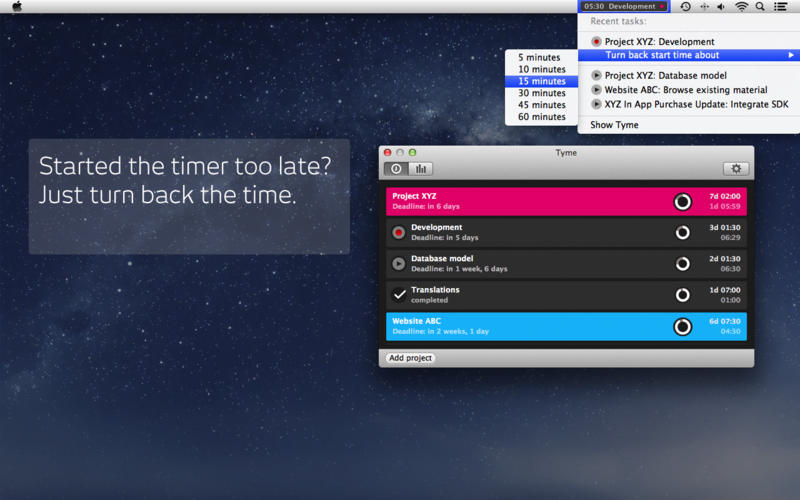
Task: Click the 7d 02:00 planned time value
Action: tap(724, 196)
